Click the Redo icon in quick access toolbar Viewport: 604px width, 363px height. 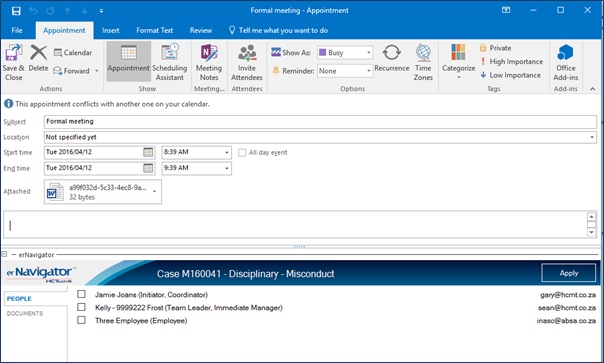(50, 11)
